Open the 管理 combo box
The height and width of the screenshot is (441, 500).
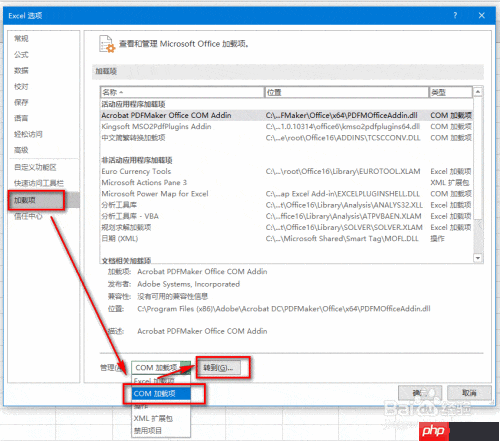pos(161,368)
